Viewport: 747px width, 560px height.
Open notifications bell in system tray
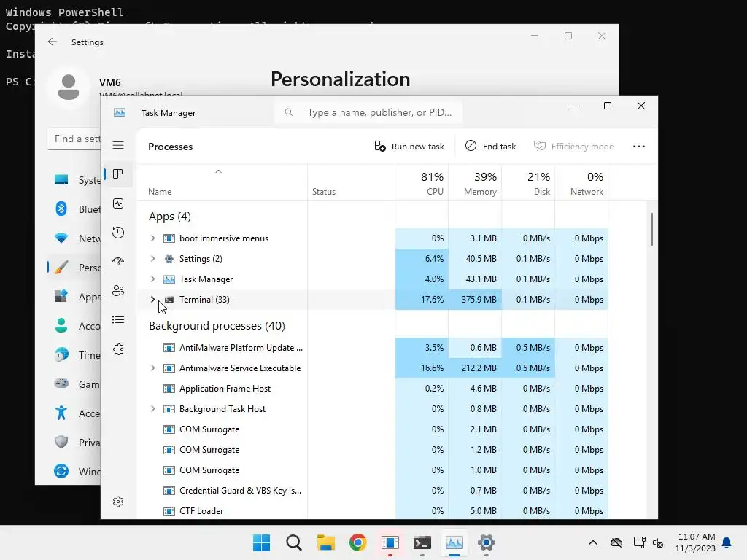pos(727,542)
